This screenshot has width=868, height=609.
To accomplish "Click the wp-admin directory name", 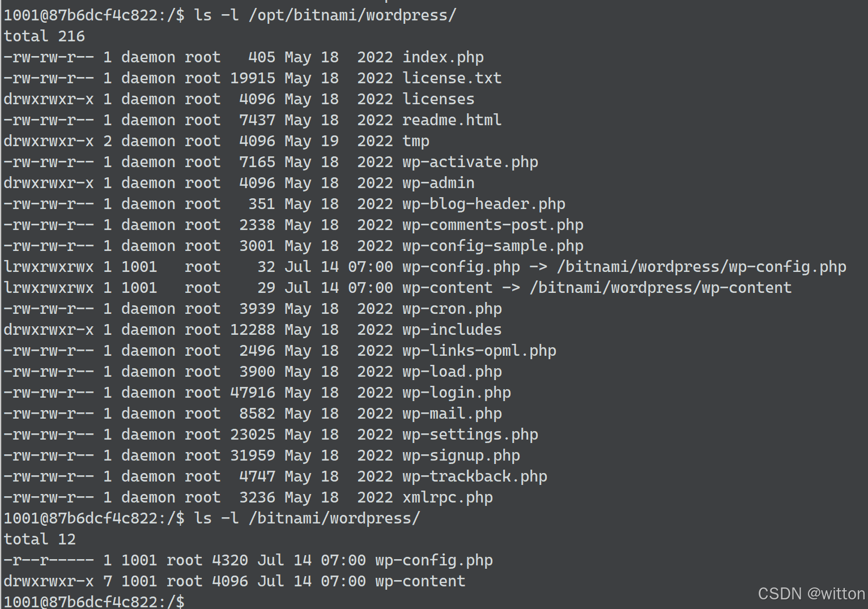I will pos(438,183).
